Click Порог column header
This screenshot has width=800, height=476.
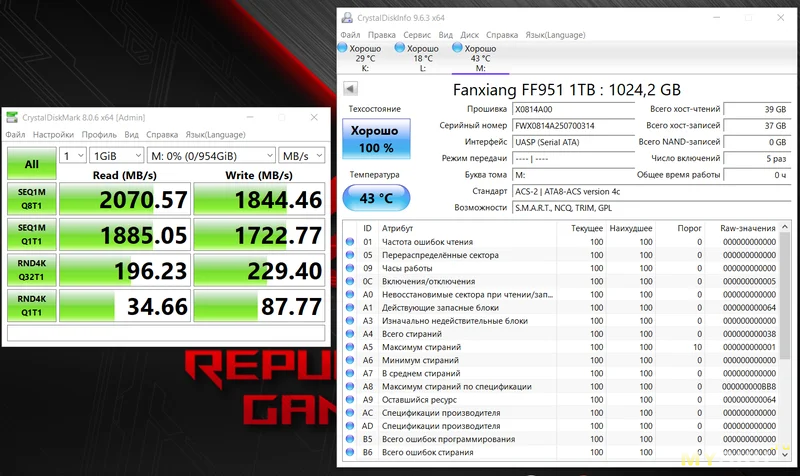pos(689,228)
